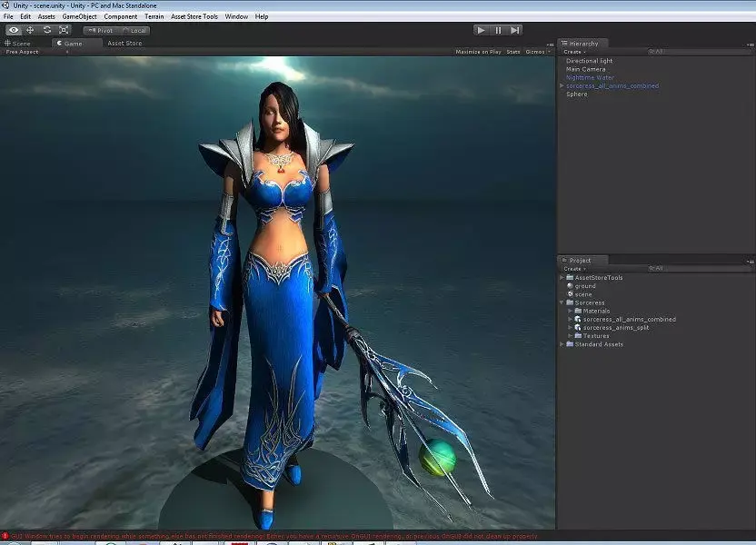This screenshot has width=756, height=545.
Task: Open the Assets menu
Action: 46,16
